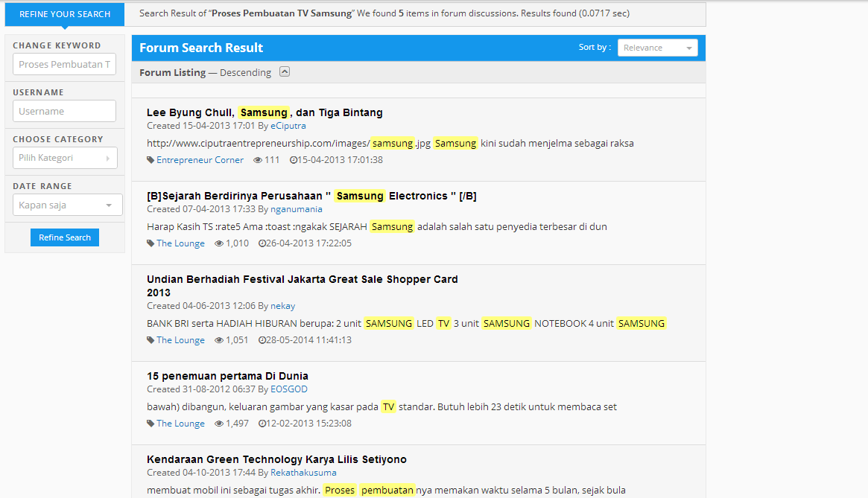Open thread Lee Byung Chull, Samsung, dan Tiga Bintang

click(264, 112)
